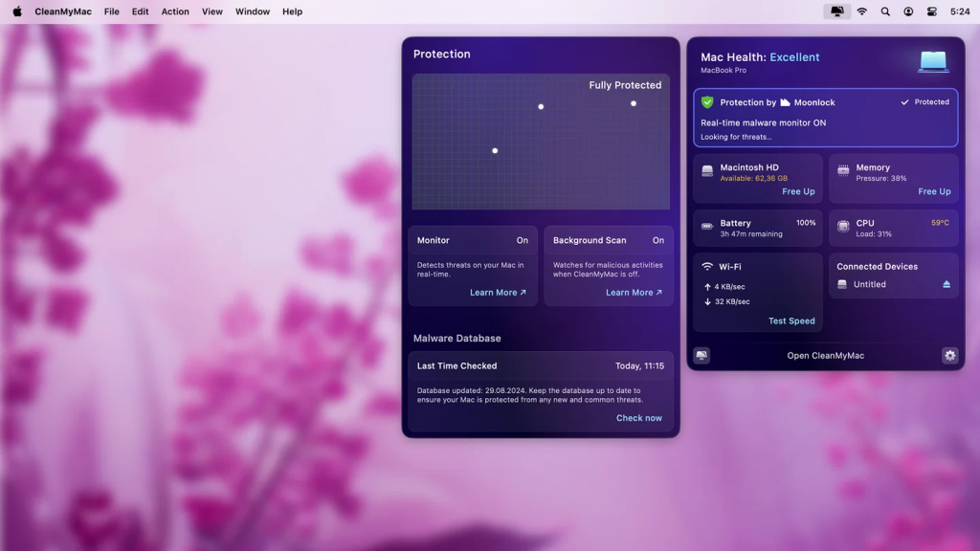Viewport: 980px width, 551px height.
Task: Click the menu bar clock 5:24
Action: point(960,11)
